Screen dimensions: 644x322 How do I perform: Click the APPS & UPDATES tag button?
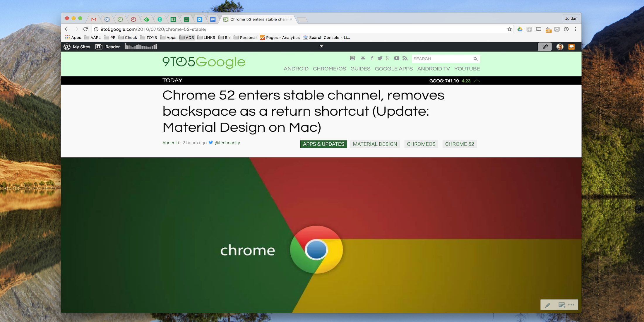point(323,144)
